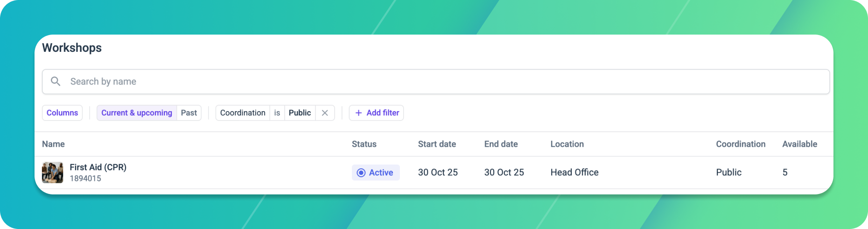Sort by the Location column header
Viewport: 868px width, 229px height.
567,144
